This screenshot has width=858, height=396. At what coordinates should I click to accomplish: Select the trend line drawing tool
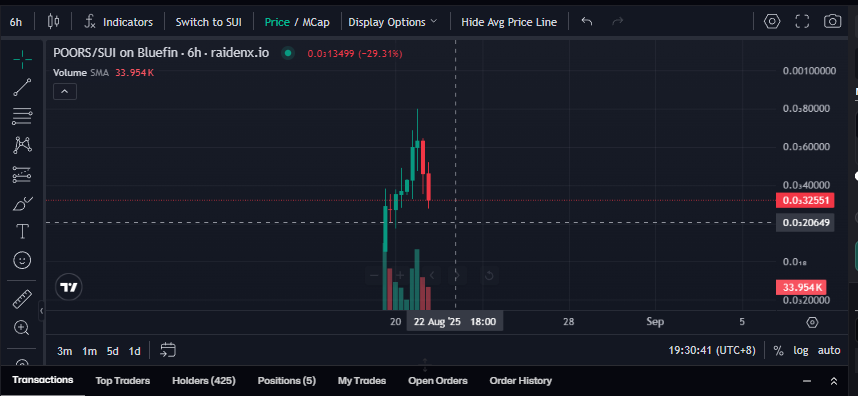(22, 88)
